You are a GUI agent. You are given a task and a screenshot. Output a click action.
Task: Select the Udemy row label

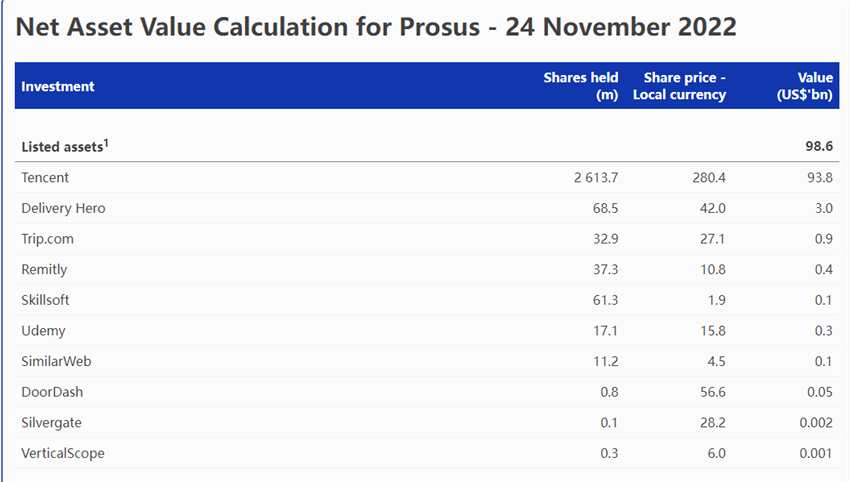(x=43, y=331)
